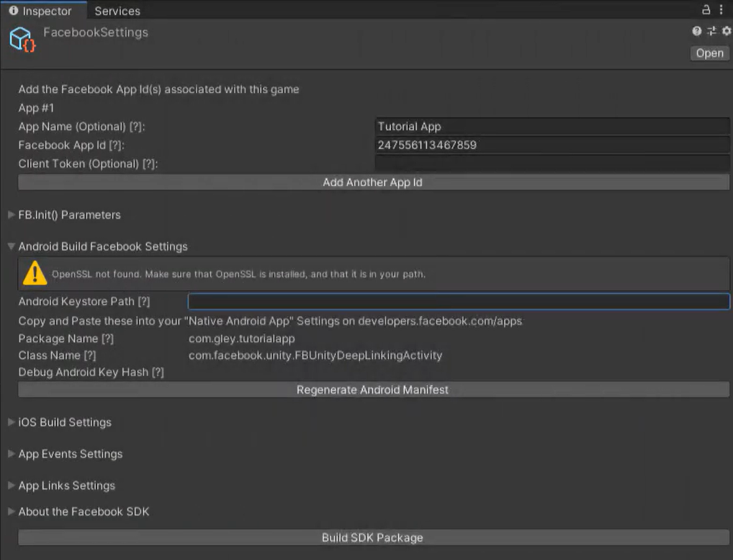Click the info icon on Inspector tab
Image resolution: width=733 pixels, height=560 pixels.
point(14,11)
